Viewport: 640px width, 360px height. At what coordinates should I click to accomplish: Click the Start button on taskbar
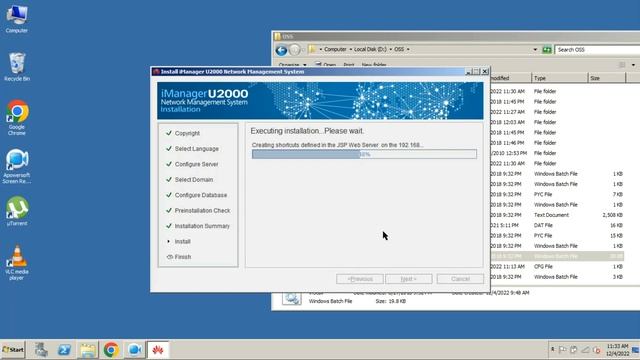pyautogui.click(x=13, y=350)
